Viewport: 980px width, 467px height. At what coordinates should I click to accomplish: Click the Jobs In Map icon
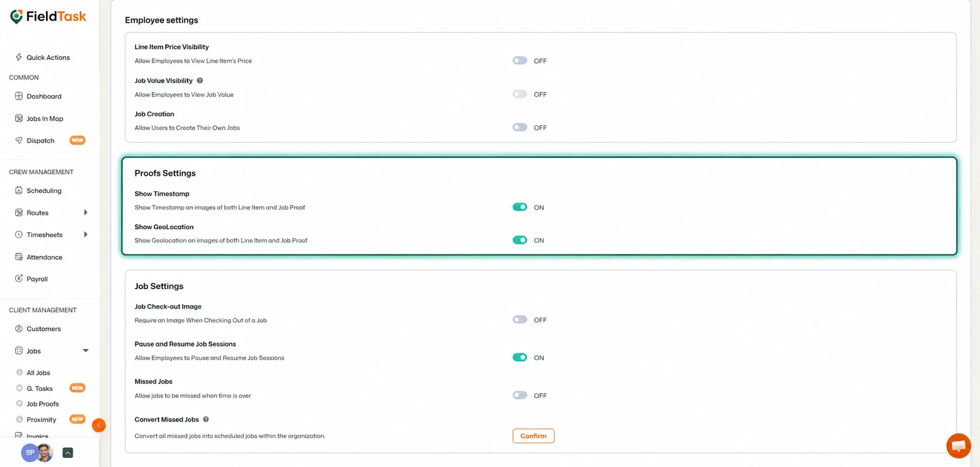[19, 118]
